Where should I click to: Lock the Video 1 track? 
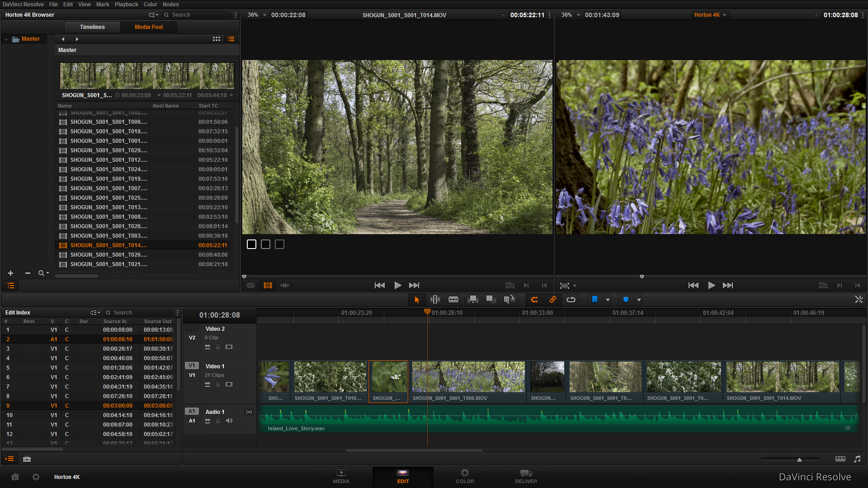pos(218,385)
